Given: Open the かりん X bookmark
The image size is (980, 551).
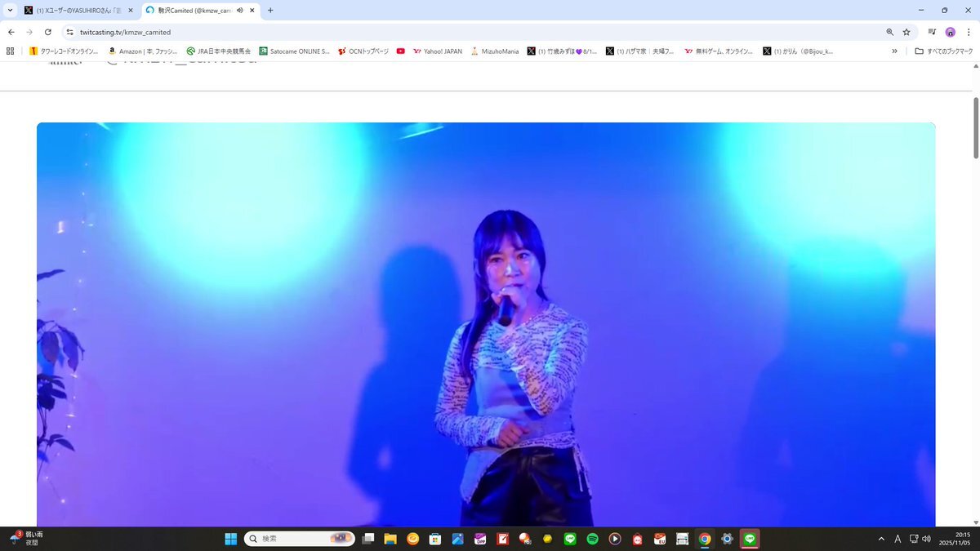Looking at the screenshot, I should 798,51.
